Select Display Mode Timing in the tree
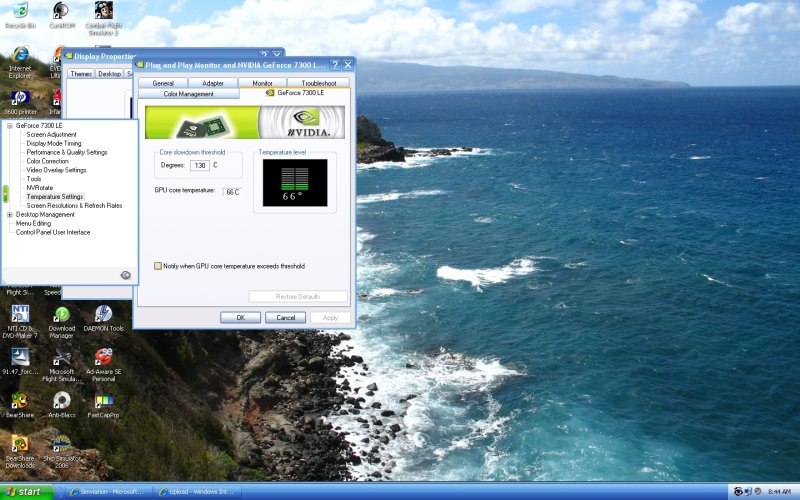The image size is (800, 500). [54, 143]
